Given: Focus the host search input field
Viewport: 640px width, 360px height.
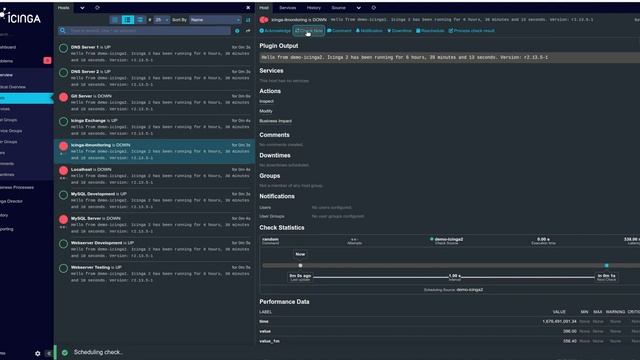Looking at the screenshot, I should click(149, 31).
